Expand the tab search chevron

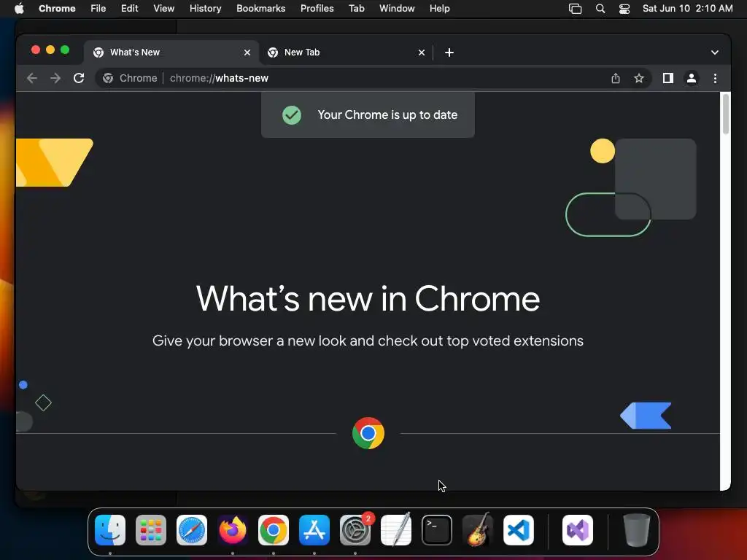[x=715, y=52]
